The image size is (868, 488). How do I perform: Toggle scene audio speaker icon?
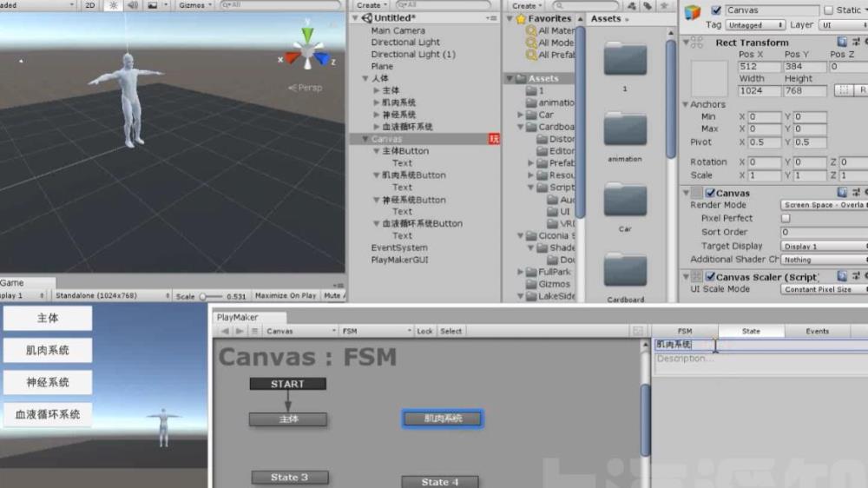(133, 5)
